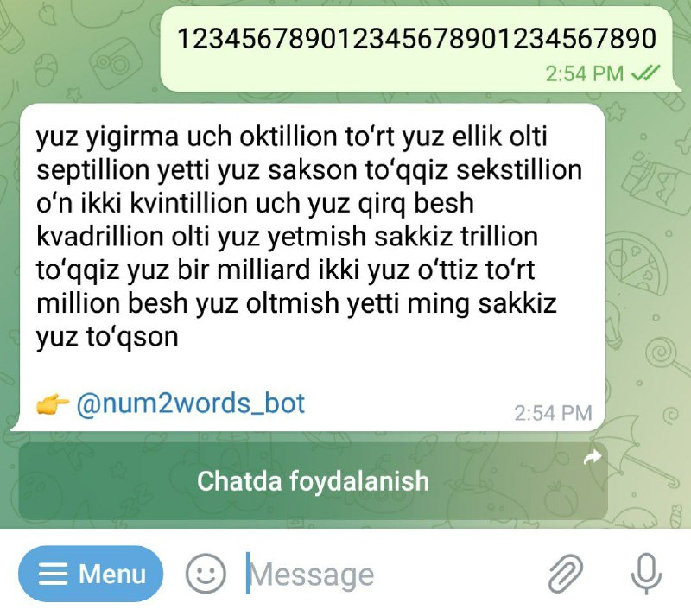Click the hamburger lines icon inside Menu
The image size is (691, 616).
(x=53, y=575)
